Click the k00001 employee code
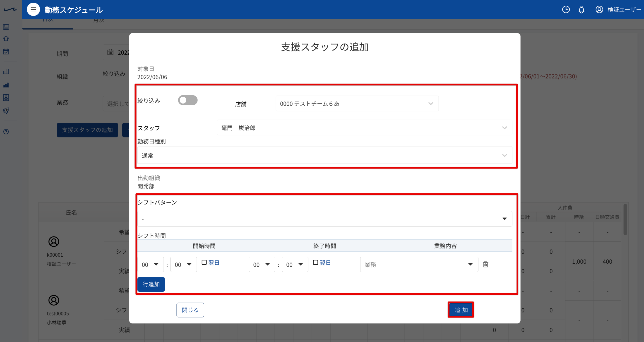The height and width of the screenshot is (342, 644). 55,255
